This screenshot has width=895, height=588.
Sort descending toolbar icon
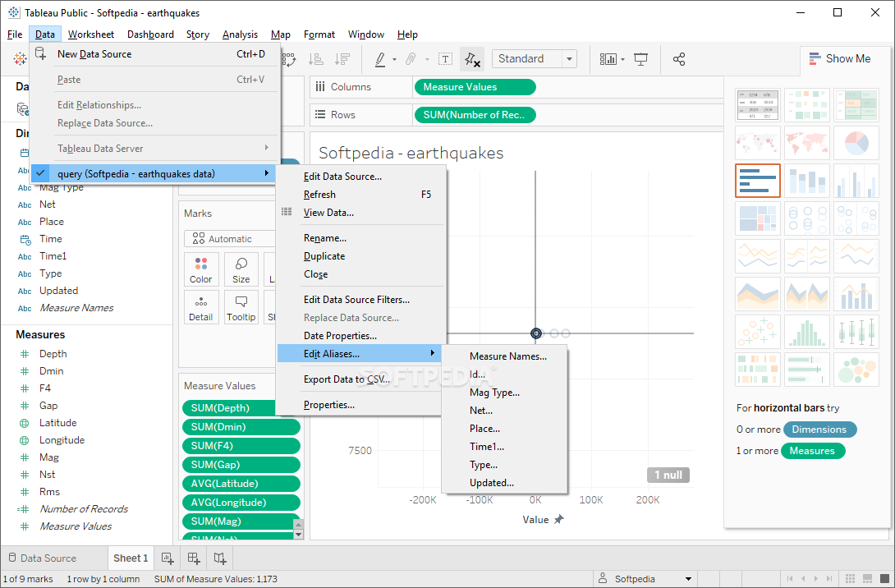coord(342,59)
